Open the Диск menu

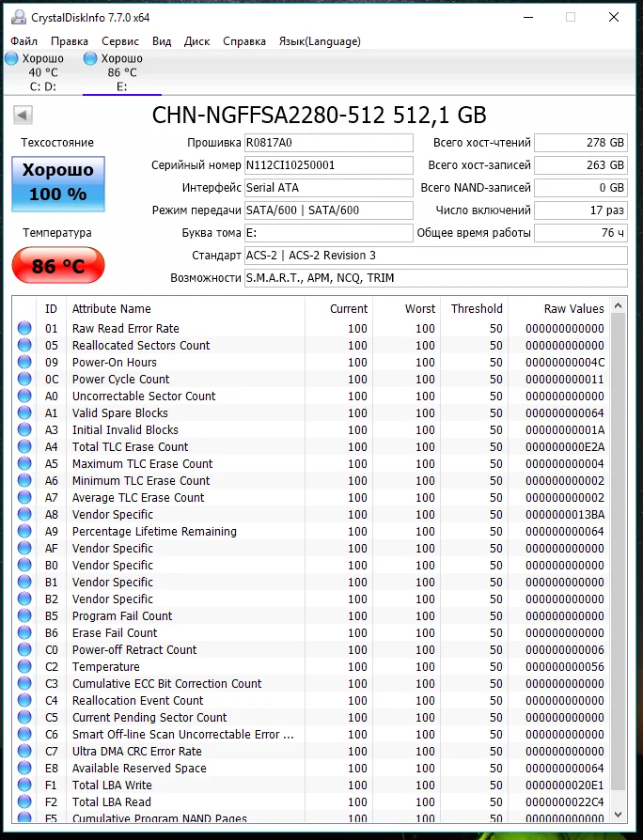point(196,41)
